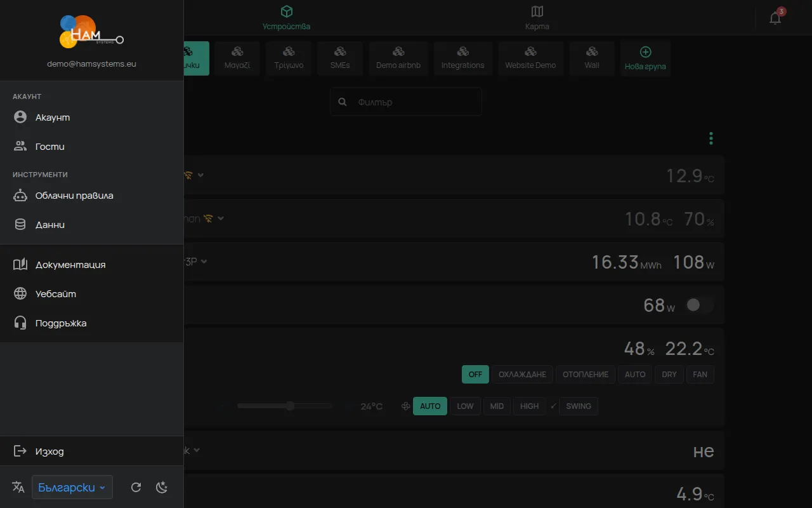Open Данни database menu entry

pos(92,225)
